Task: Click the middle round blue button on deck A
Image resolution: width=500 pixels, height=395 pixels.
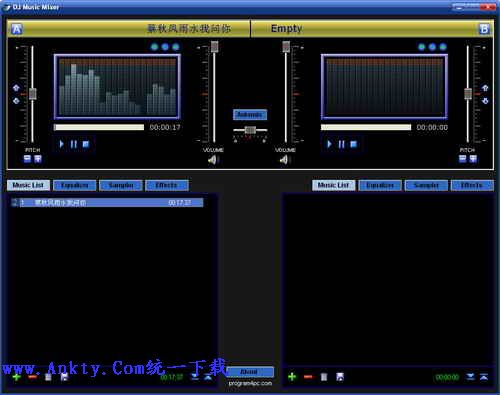Action: click(x=165, y=47)
